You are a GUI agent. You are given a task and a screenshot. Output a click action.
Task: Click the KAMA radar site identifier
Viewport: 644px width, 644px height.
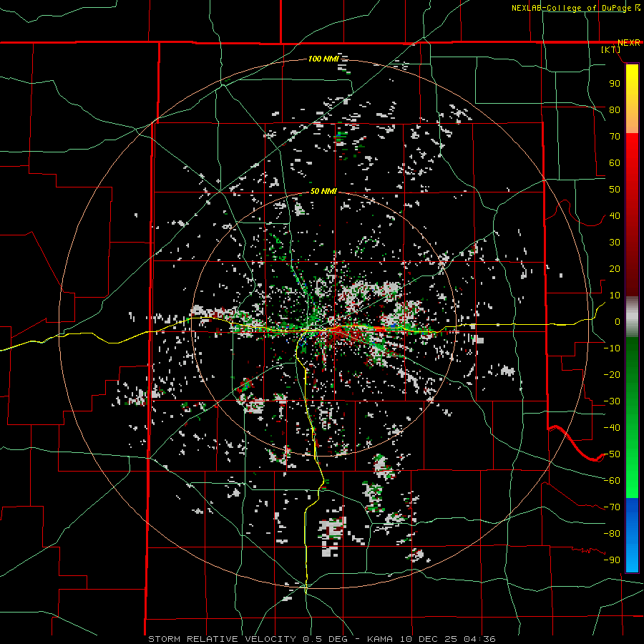(x=380, y=639)
